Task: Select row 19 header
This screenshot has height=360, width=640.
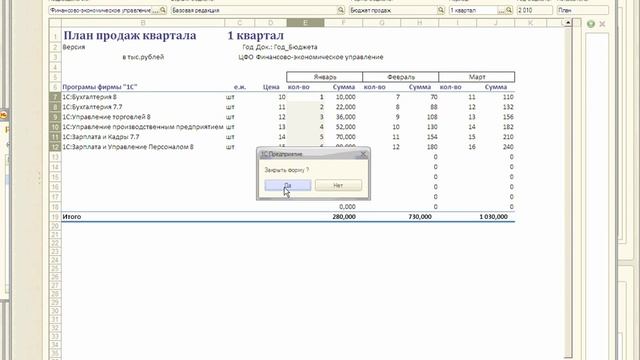Action: pyautogui.click(x=55, y=217)
